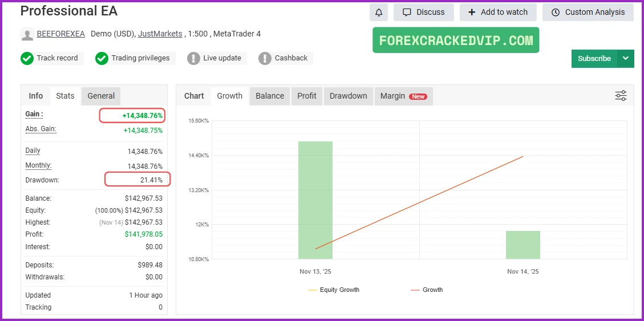The width and height of the screenshot is (644, 321).
Task: Click the notification bell icon
Action: 379,12
